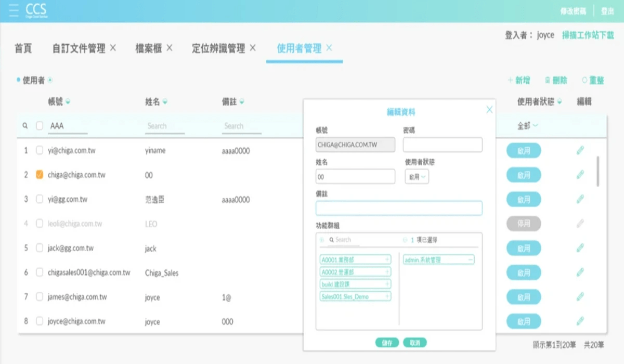Click the sort icon beside 帳號 column header
Image resolution: width=624 pixels, height=364 pixels.
click(68, 102)
